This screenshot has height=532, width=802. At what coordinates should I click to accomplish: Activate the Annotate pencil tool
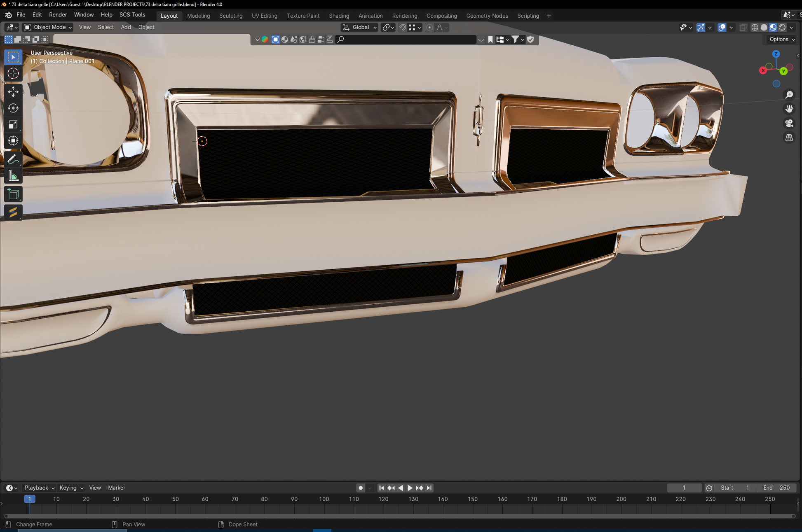[x=13, y=159]
